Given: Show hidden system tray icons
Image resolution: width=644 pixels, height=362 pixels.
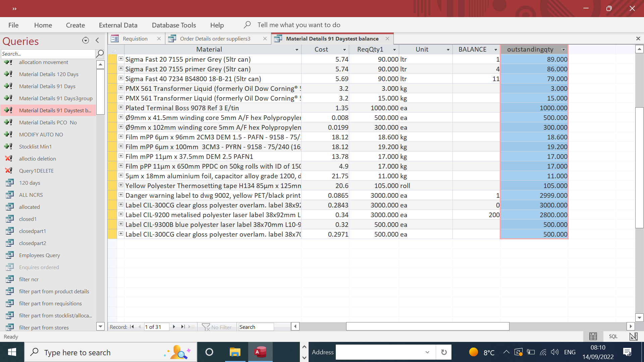Looking at the screenshot, I should tap(506, 352).
